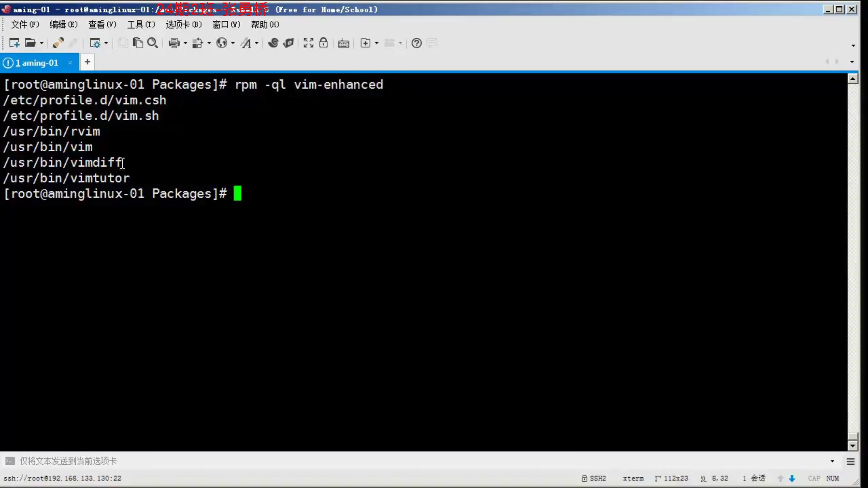Viewport: 868px width, 488px height.
Task: Click the blue download arrow indicator
Action: coord(792,478)
